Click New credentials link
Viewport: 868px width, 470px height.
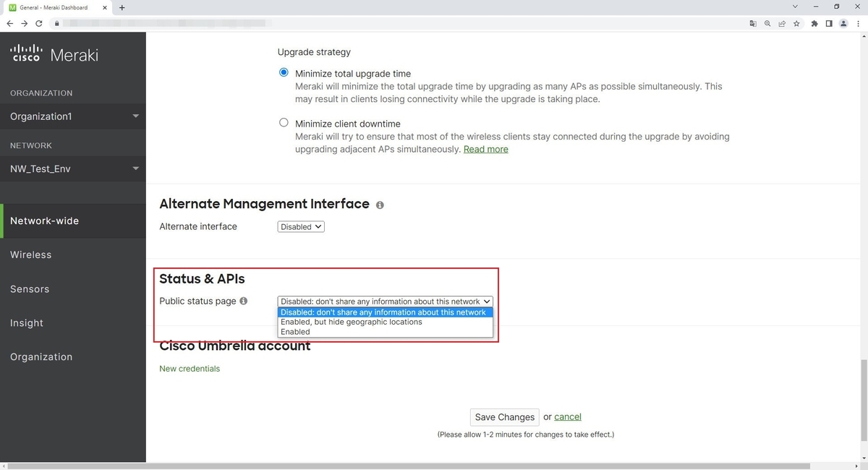(x=190, y=369)
